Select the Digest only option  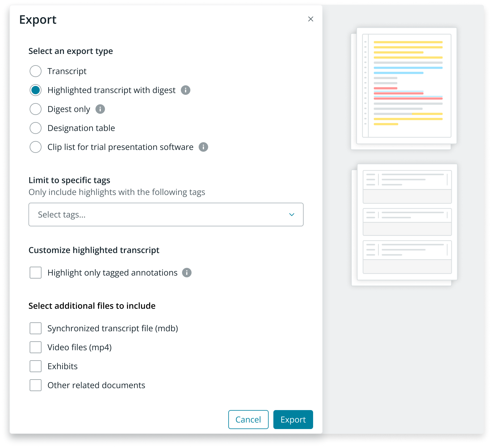(35, 109)
